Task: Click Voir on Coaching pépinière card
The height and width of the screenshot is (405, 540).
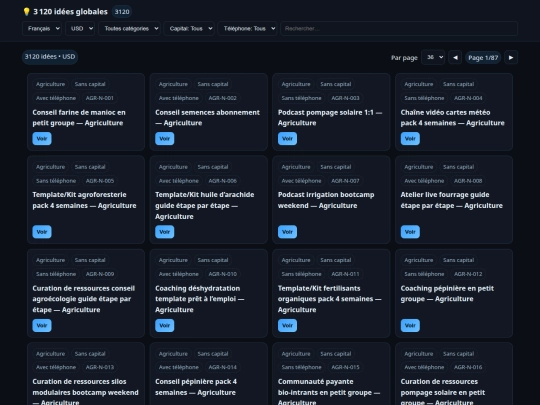Action: coord(410,325)
